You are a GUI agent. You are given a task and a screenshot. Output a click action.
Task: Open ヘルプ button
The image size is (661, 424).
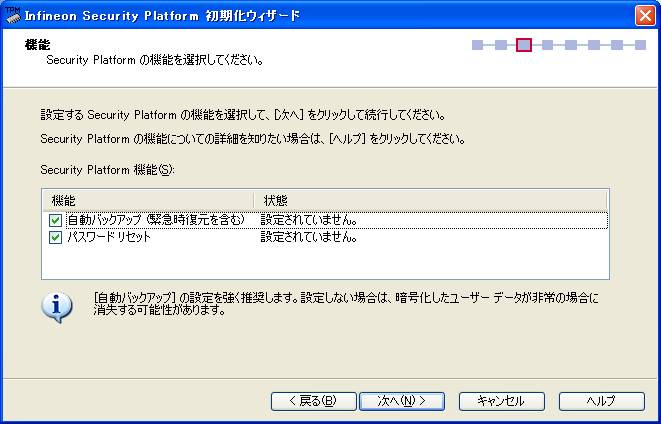pyautogui.click(x=602, y=401)
